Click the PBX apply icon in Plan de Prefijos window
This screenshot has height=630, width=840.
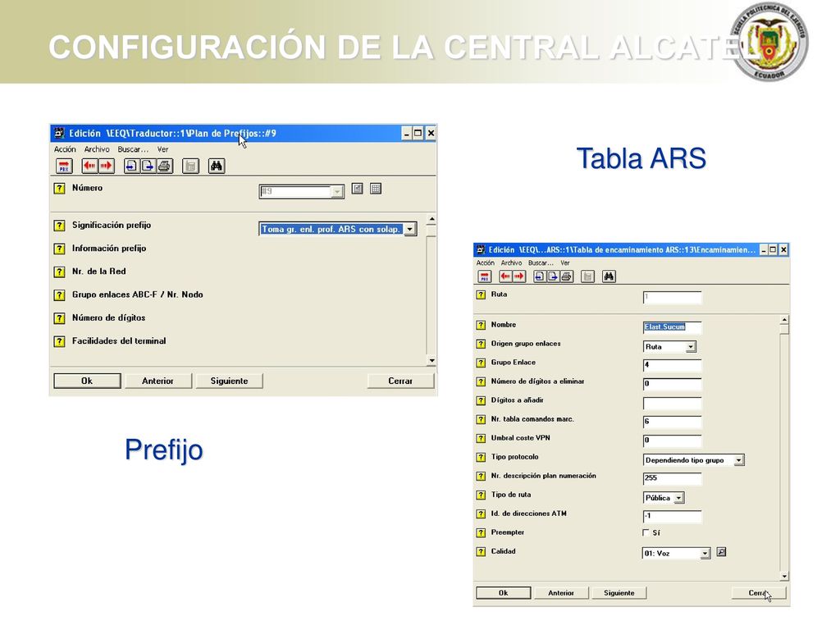[64, 166]
